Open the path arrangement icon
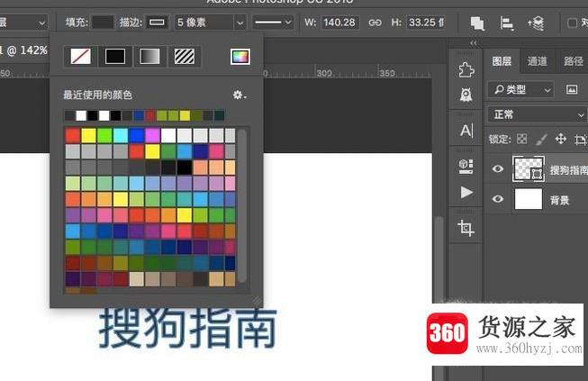588x381 pixels. [x=536, y=23]
